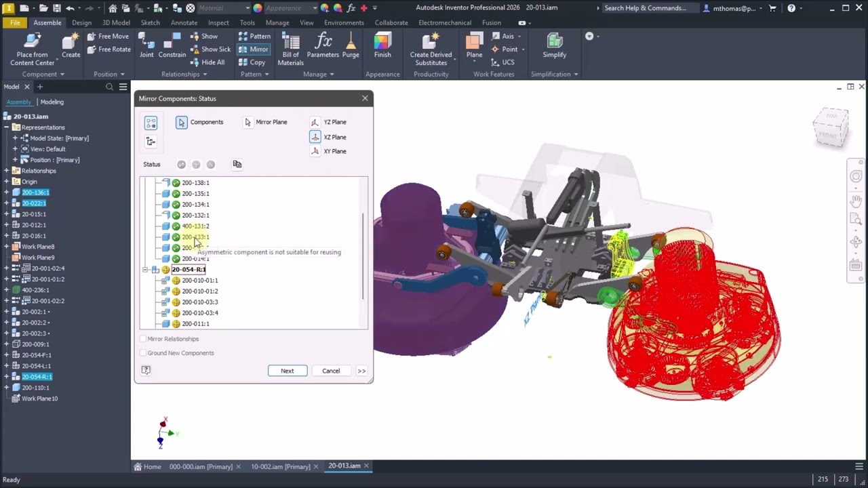Select the Plane work feature

[x=474, y=45]
